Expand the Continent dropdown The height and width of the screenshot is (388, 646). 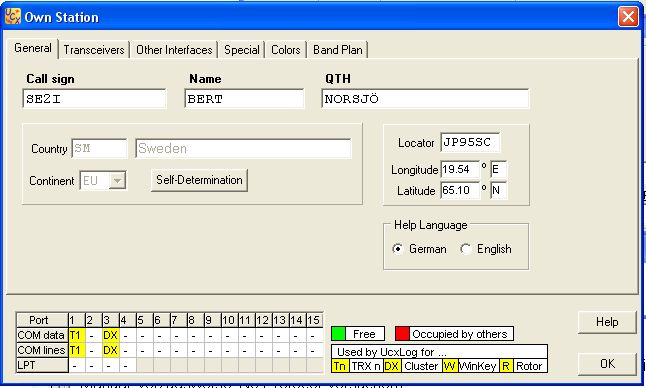pyautogui.click(x=117, y=180)
